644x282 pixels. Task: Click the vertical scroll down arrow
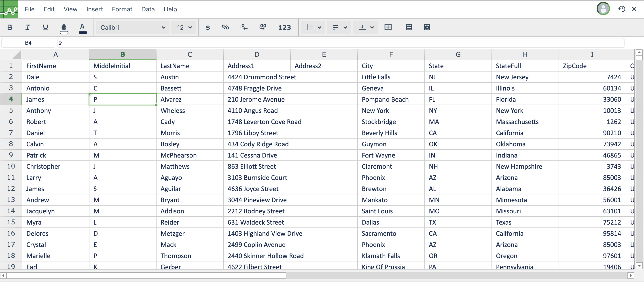639,266
